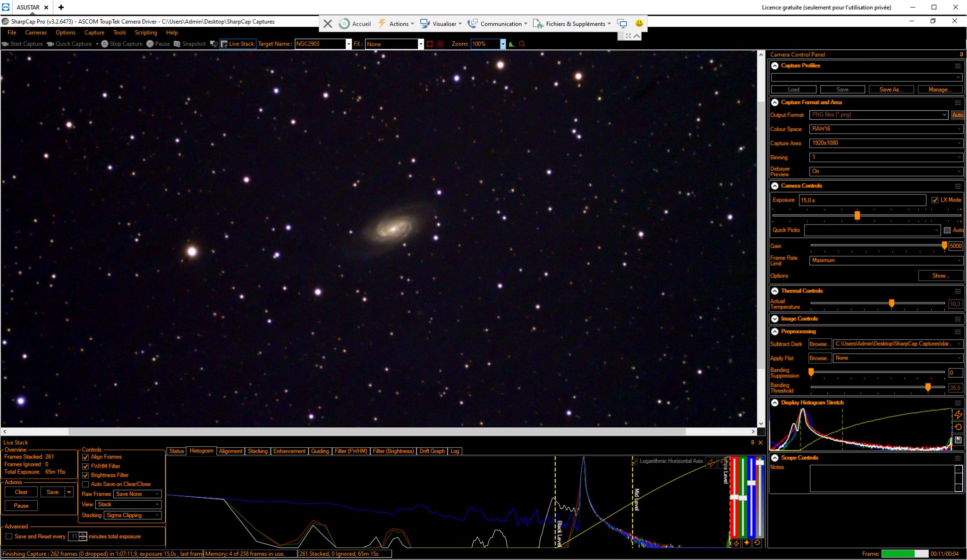This screenshot has width=967, height=560.
Task: Switch to the Drift Graph tab
Action: point(432,451)
